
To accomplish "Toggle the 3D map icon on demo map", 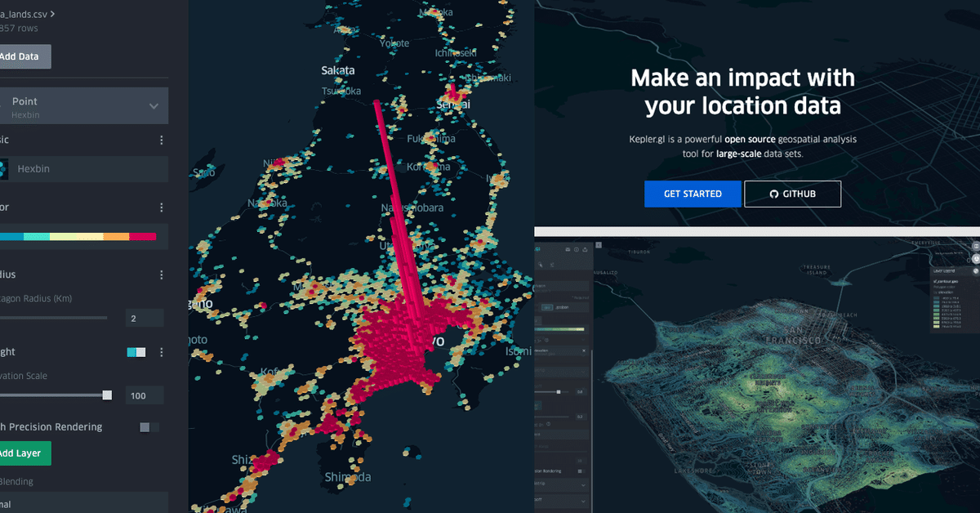I will (976, 259).
